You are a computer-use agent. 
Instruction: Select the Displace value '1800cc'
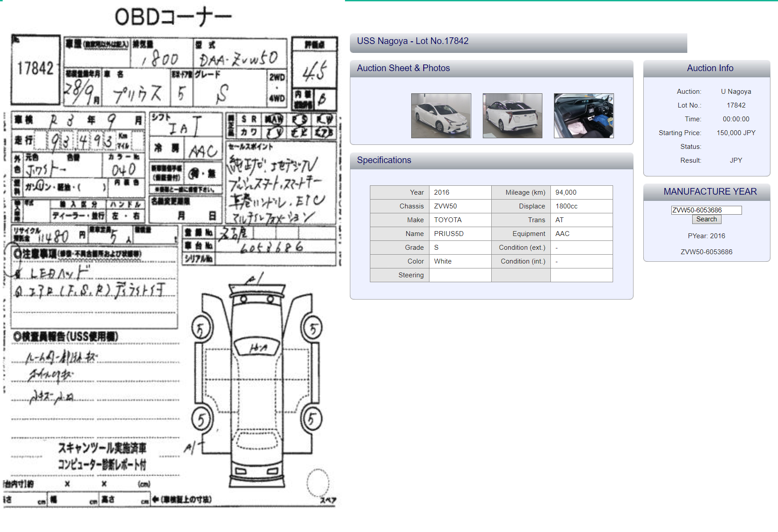[566, 206]
